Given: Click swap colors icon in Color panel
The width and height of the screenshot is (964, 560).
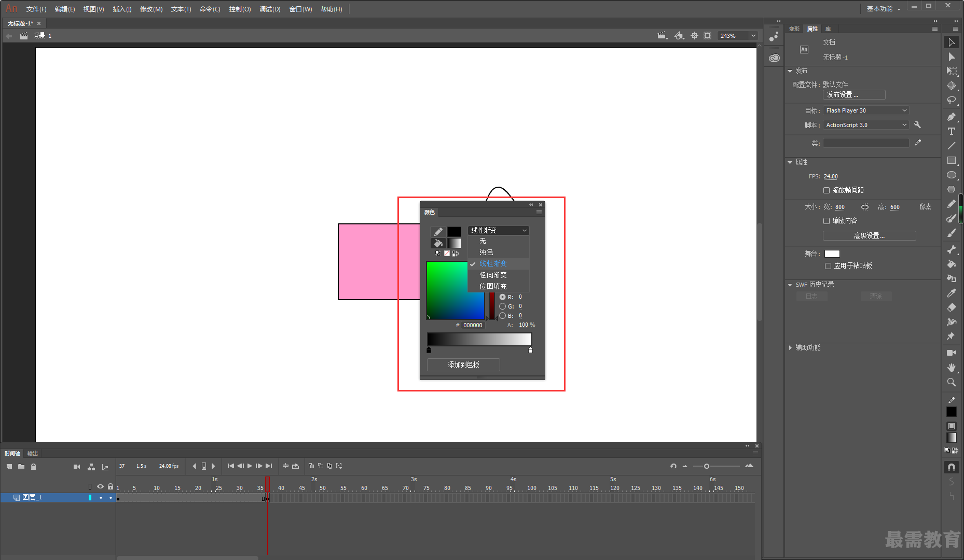Looking at the screenshot, I should tap(456, 254).
